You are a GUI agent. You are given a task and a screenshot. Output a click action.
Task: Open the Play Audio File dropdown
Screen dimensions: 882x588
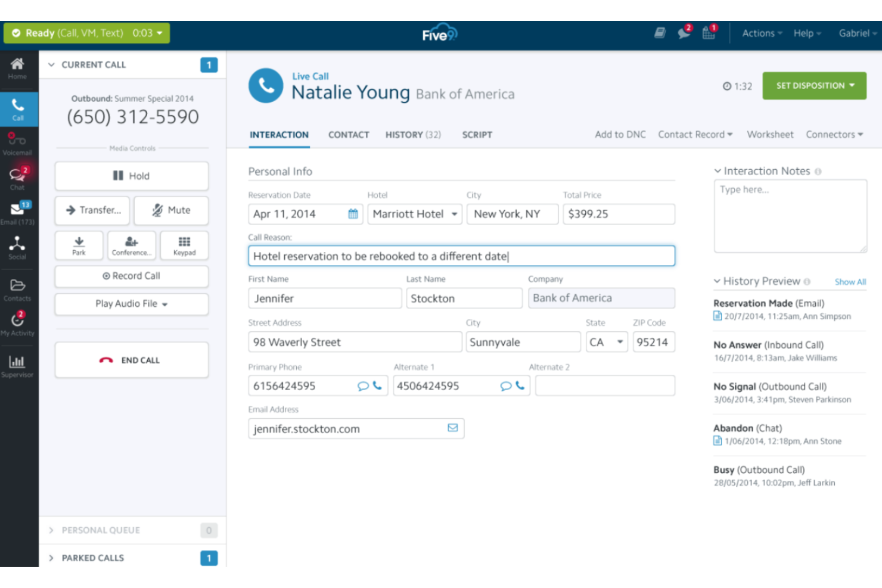click(131, 304)
